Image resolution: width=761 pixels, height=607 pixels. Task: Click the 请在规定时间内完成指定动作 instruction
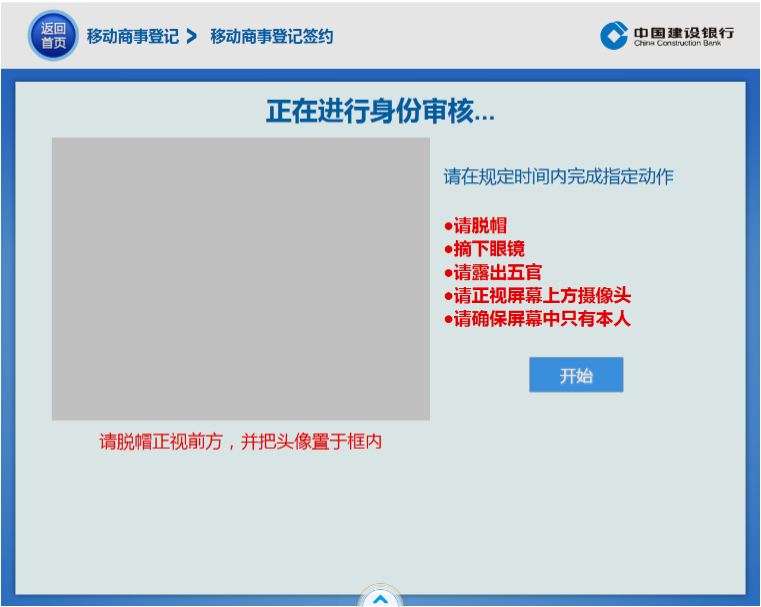click(x=559, y=177)
